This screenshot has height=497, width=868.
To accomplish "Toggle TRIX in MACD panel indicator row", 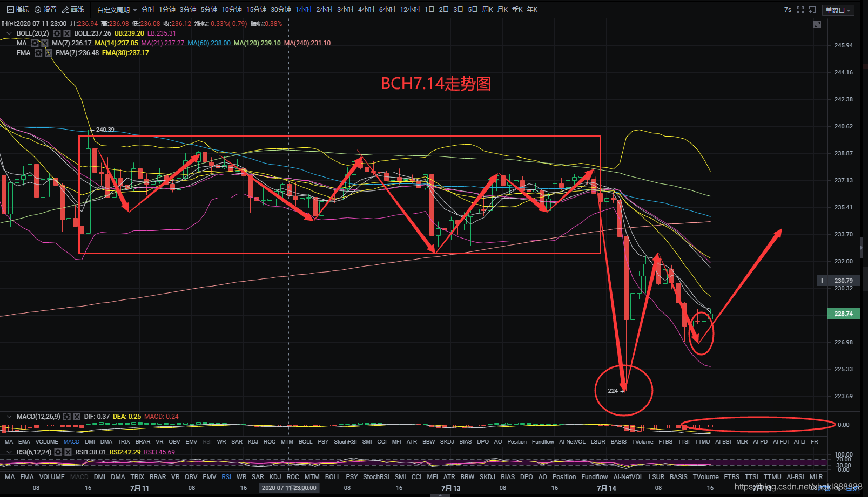I will click(124, 442).
